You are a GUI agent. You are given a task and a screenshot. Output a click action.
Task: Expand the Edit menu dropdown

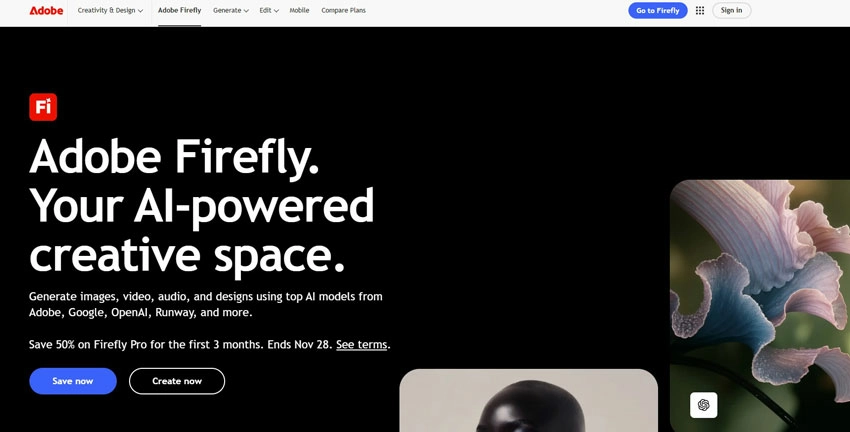[269, 10]
